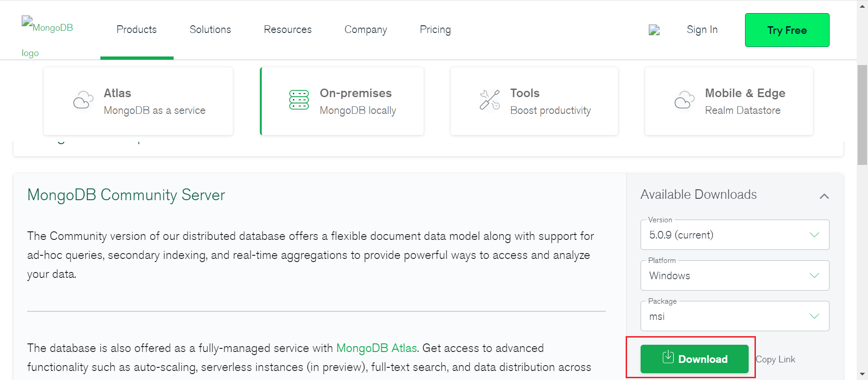Viewport: 868px width, 380px height.
Task: Open the Package dropdown showing msi
Action: tap(735, 316)
